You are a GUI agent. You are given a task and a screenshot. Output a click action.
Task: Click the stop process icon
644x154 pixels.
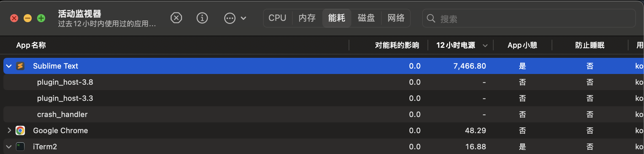pyautogui.click(x=176, y=18)
